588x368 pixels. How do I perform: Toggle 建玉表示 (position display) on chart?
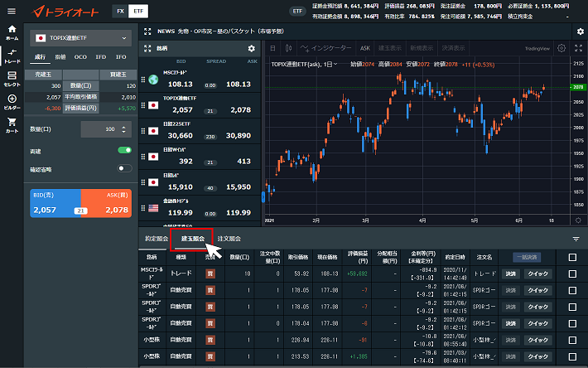(x=389, y=48)
